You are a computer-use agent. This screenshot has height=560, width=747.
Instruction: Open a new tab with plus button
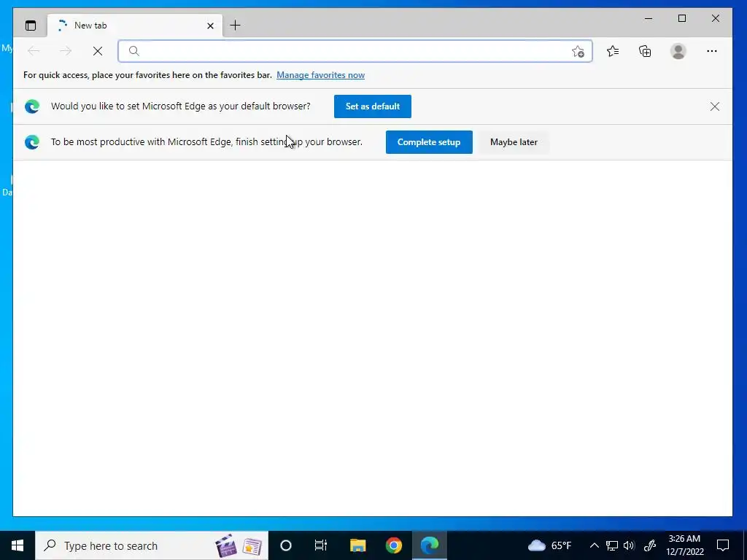click(236, 26)
